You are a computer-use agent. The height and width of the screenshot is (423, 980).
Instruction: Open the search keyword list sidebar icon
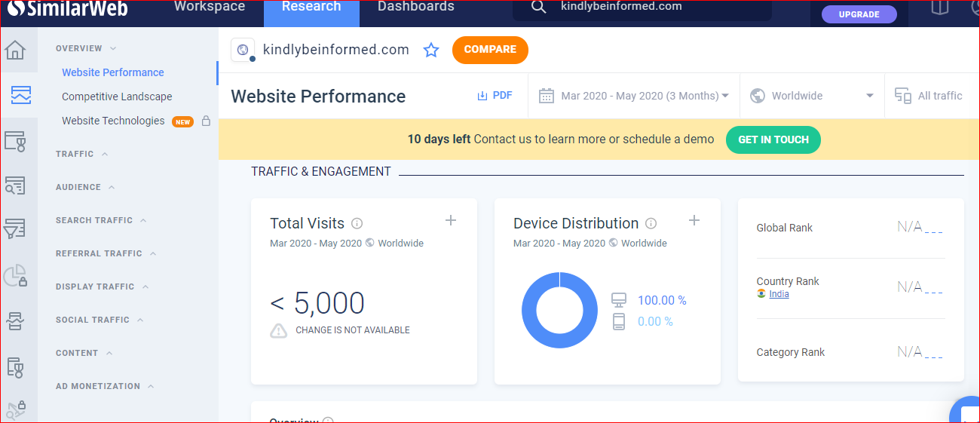pos(15,185)
